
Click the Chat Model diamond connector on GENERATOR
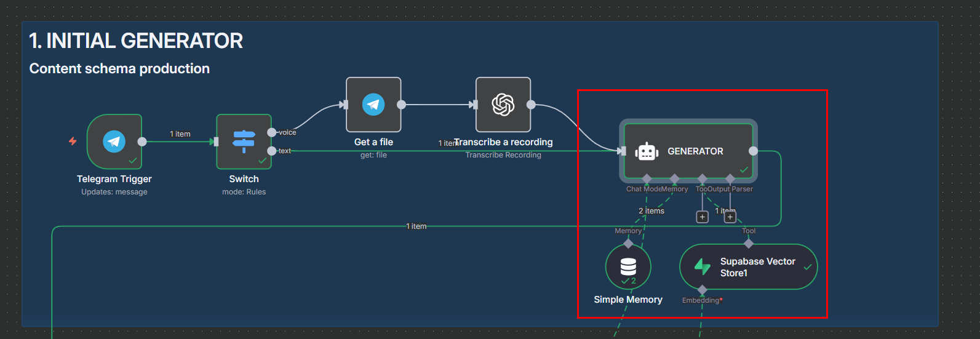tap(647, 178)
